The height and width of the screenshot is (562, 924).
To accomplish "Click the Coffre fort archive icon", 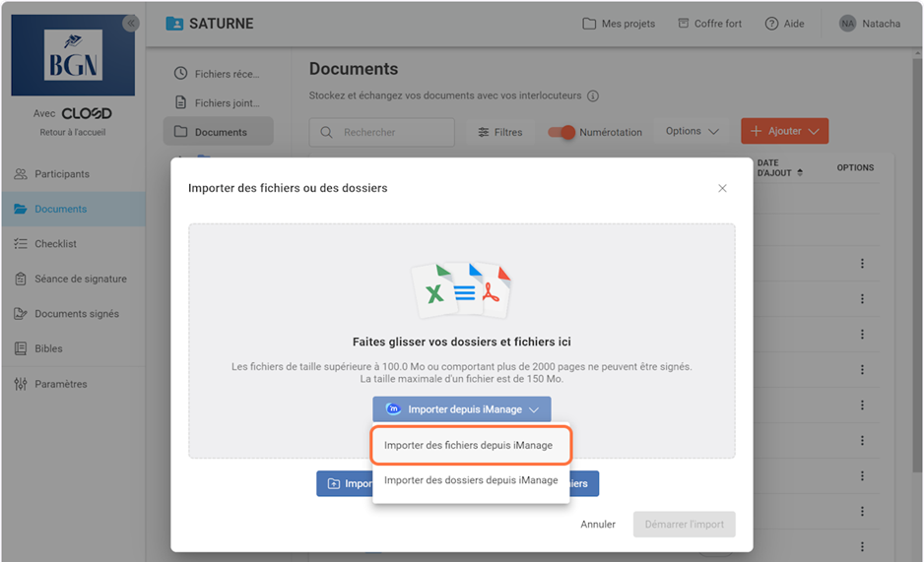I will [684, 24].
